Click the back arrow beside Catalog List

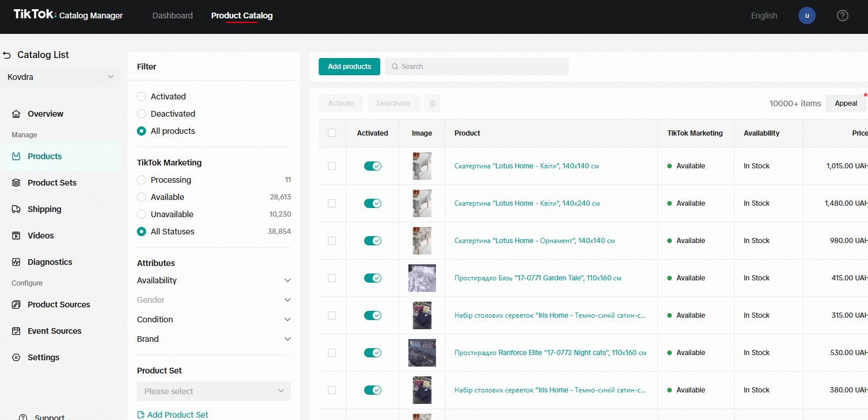[x=7, y=55]
